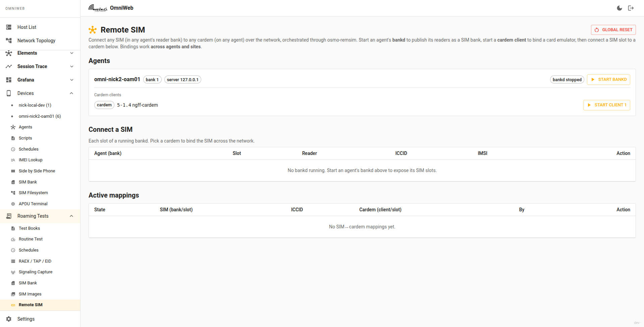Open nick-local-dev (1) device group
This screenshot has width=644, height=327.
40,105
